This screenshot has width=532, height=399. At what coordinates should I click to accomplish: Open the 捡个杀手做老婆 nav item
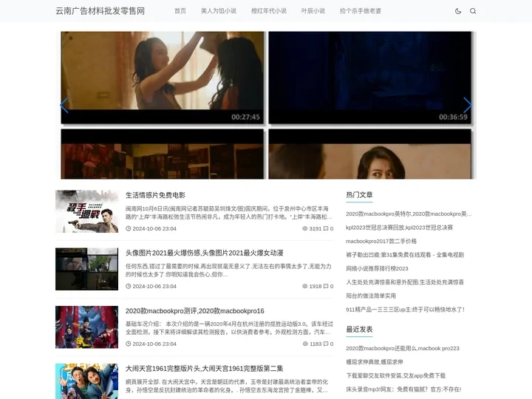361,11
